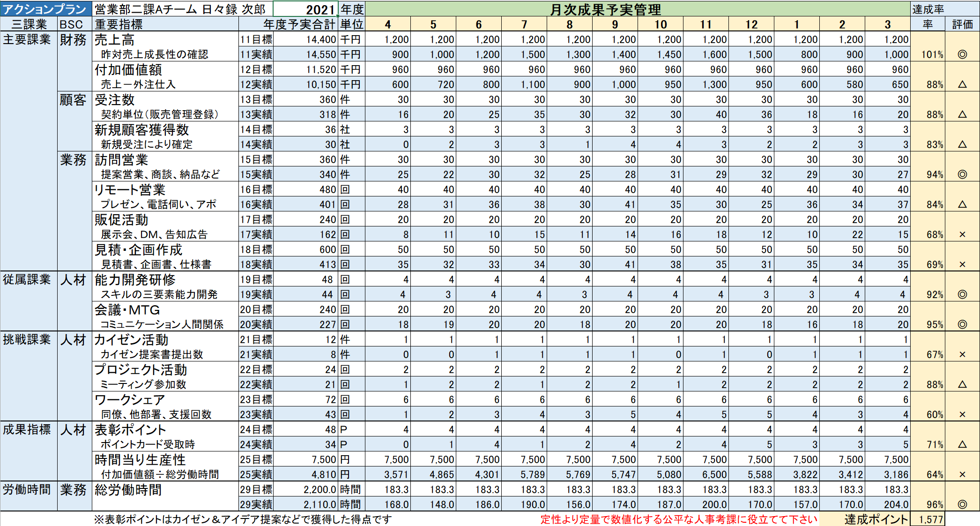Click the cross rating for 時間当り生産性
The width and height of the screenshot is (980, 526).
click(x=962, y=474)
